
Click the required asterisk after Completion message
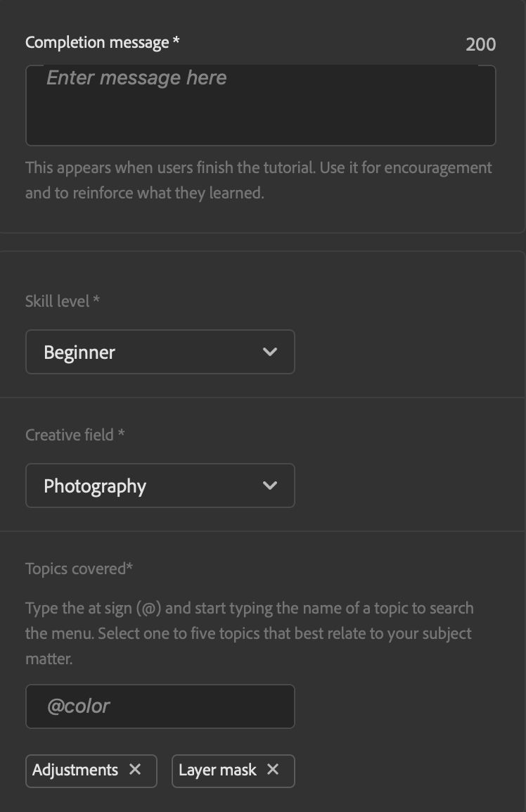tap(177, 41)
